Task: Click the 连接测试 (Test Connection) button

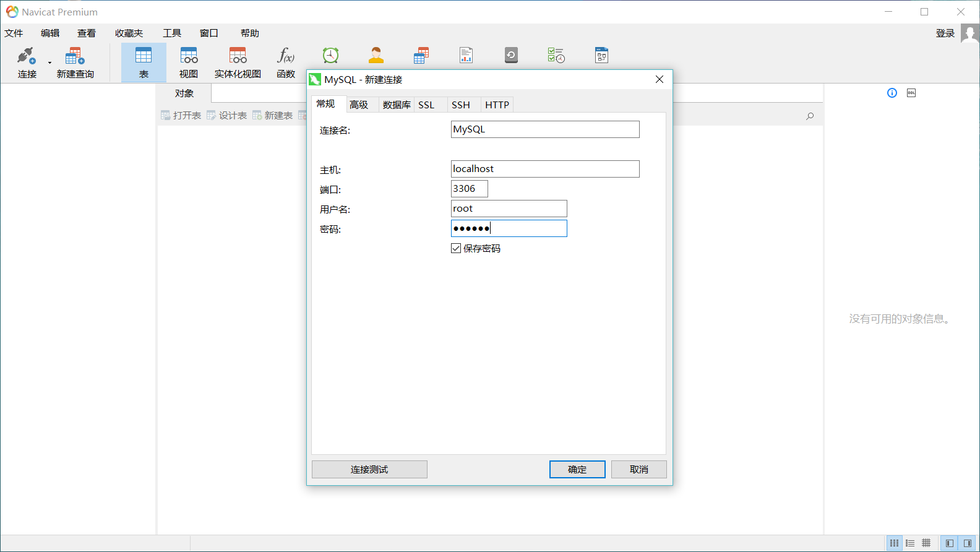Action: pos(369,470)
